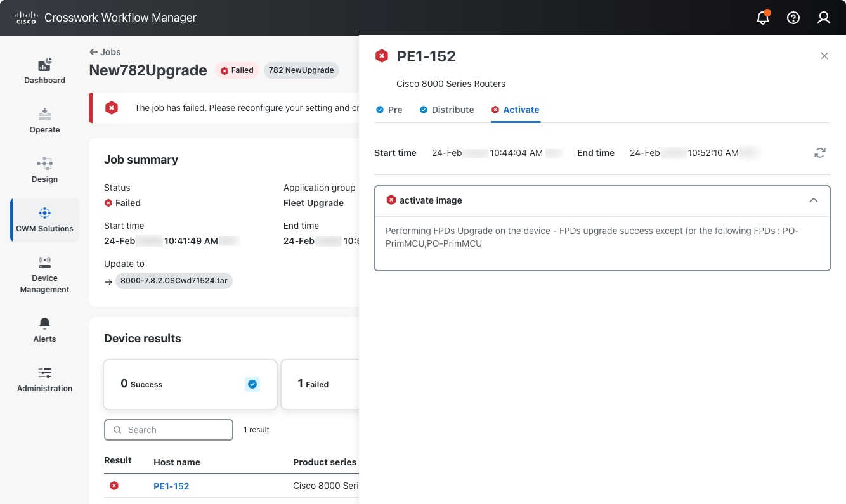Click failed icon next to activate image
Screen dimensions: 846x504
(391, 200)
